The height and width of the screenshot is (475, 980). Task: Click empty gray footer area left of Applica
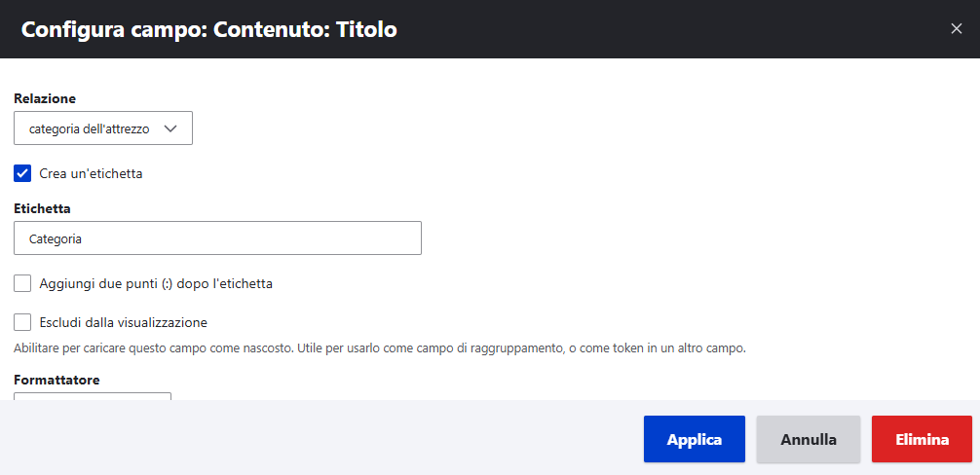click(321, 439)
